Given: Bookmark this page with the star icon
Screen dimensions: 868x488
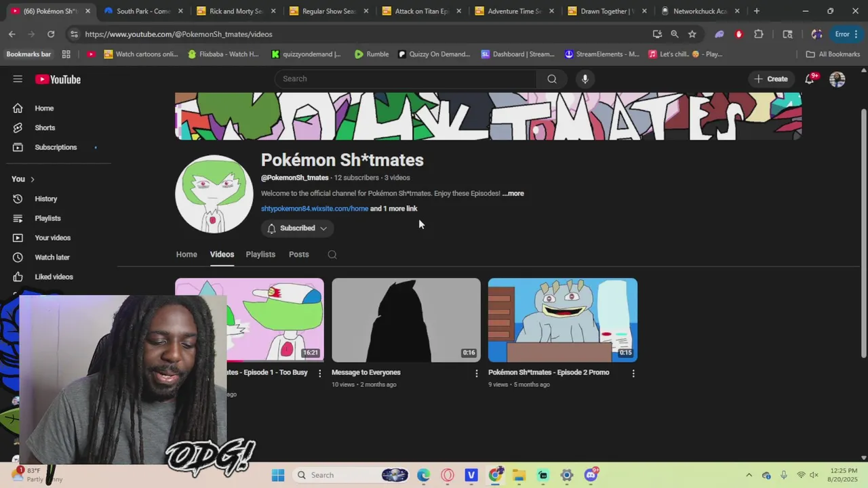Looking at the screenshot, I should click(x=692, y=34).
